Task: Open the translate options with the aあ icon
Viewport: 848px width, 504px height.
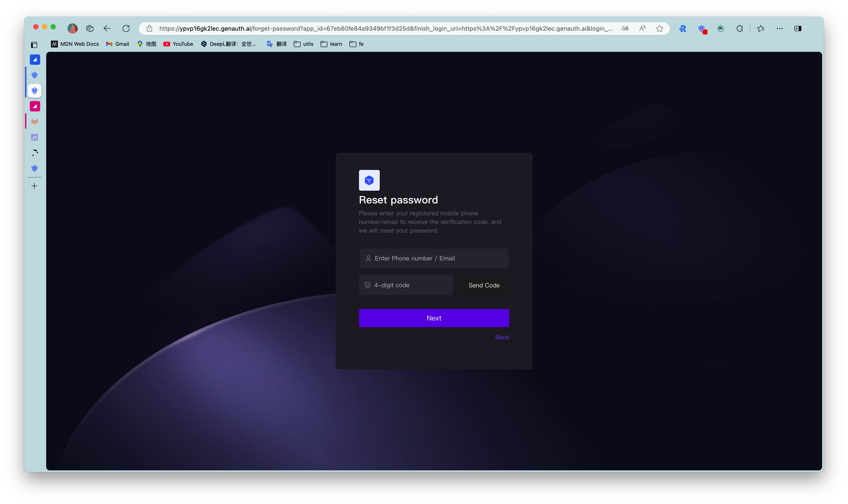Action: [x=625, y=29]
